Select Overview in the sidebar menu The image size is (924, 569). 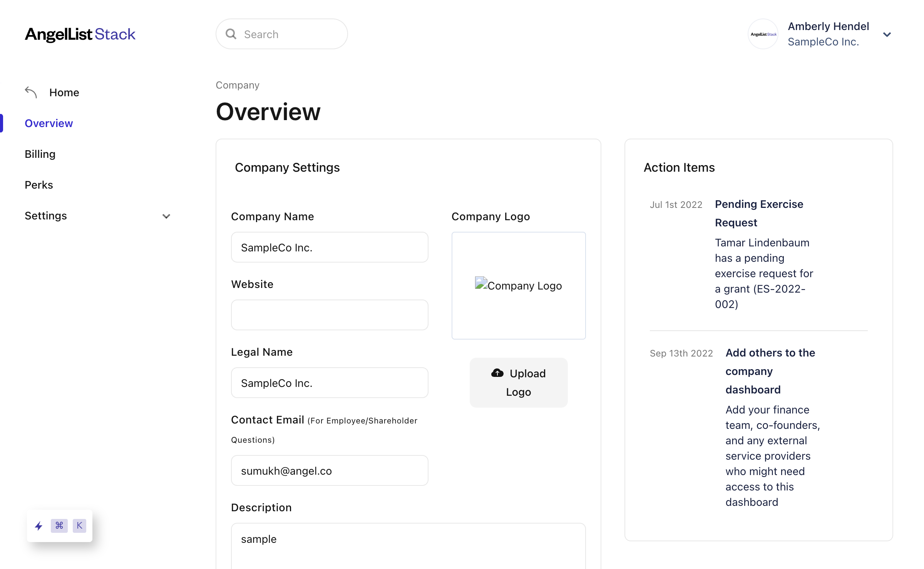click(x=49, y=123)
